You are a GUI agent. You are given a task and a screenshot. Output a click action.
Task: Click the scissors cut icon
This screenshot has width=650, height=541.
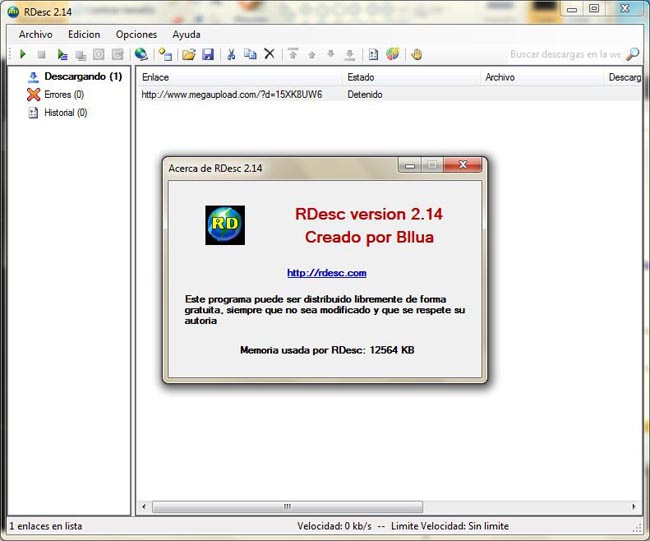click(x=231, y=54)
